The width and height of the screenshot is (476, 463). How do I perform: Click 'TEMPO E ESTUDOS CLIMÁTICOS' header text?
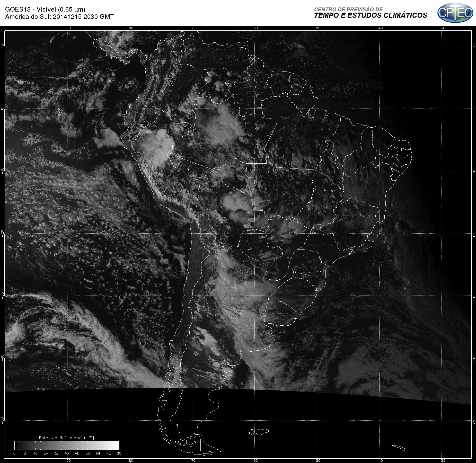[371, 15]
